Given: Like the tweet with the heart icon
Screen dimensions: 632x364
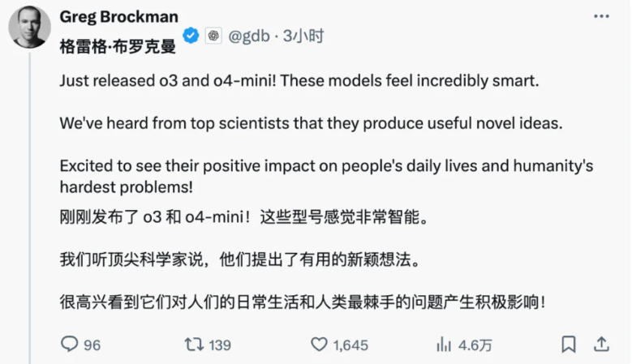Looking at the screenshot, I should [320, 345].
